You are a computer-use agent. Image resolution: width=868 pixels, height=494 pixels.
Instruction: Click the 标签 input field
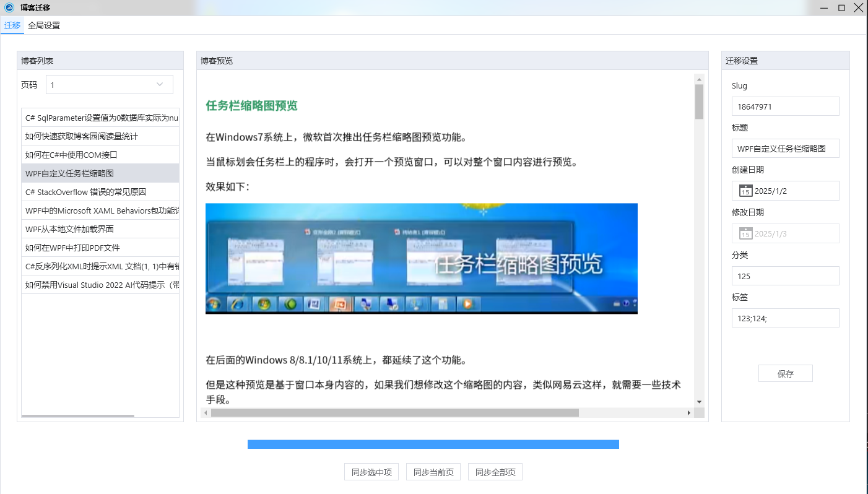coord(785,318)
